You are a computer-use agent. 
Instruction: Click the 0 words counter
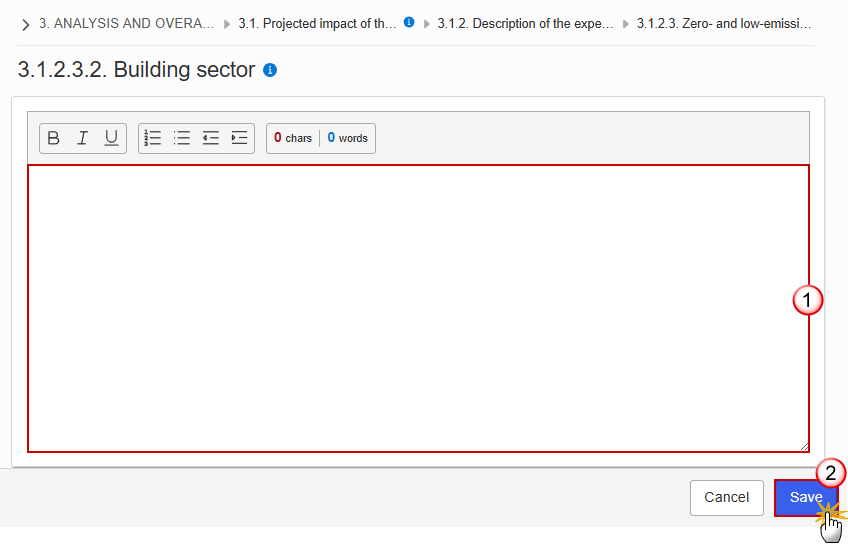pyautogui.click(x=347, y=138)
